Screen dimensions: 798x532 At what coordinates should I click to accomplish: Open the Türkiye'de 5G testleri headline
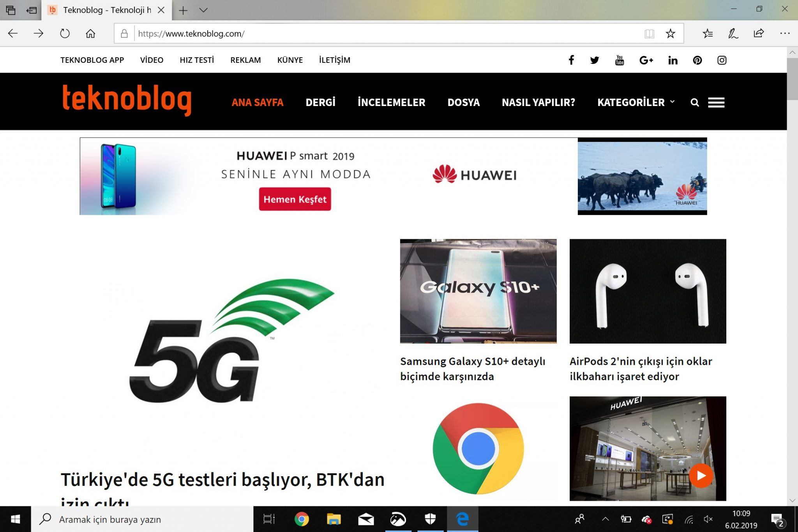[x=222, y=488]
